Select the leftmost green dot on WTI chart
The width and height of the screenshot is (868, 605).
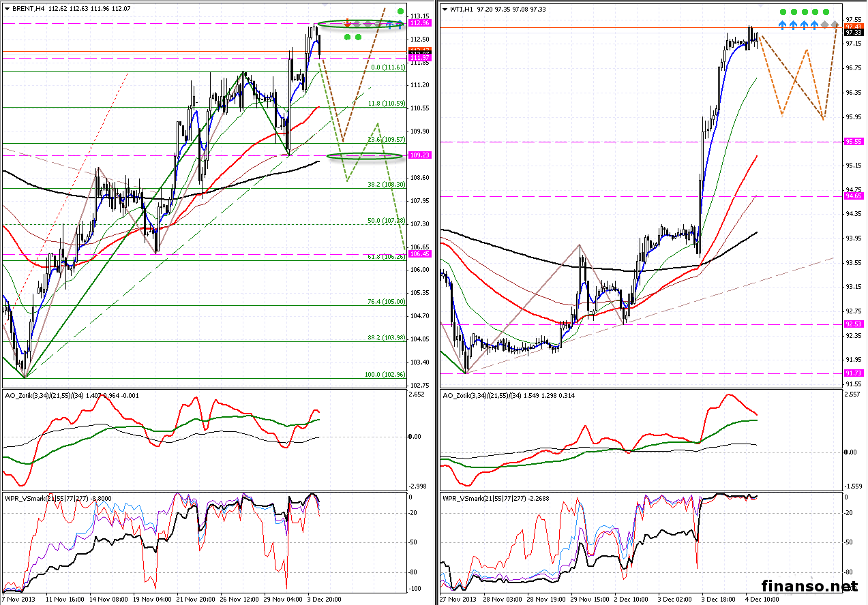pyautogui.click(x=783, y=12)
